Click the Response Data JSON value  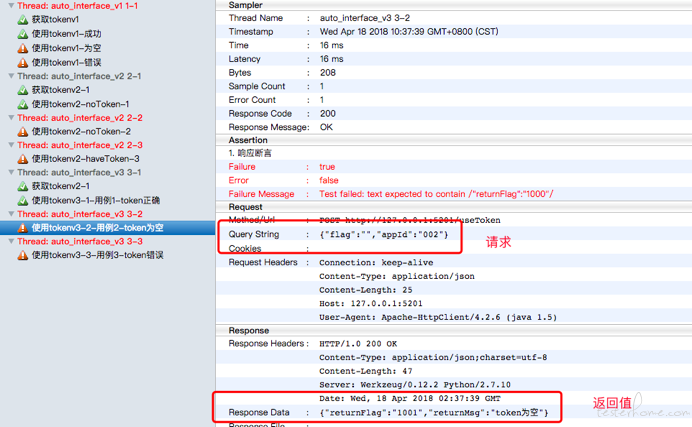coord(434,413)
